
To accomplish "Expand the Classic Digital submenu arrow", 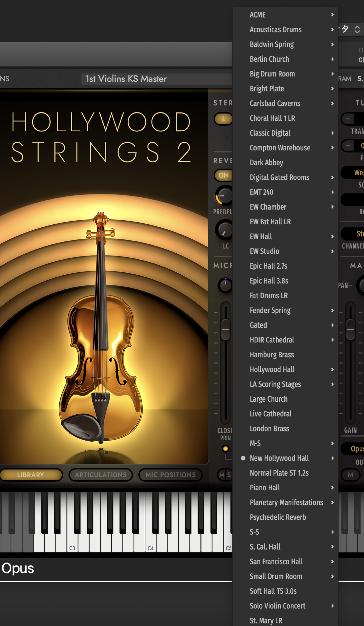I will 332,133.
